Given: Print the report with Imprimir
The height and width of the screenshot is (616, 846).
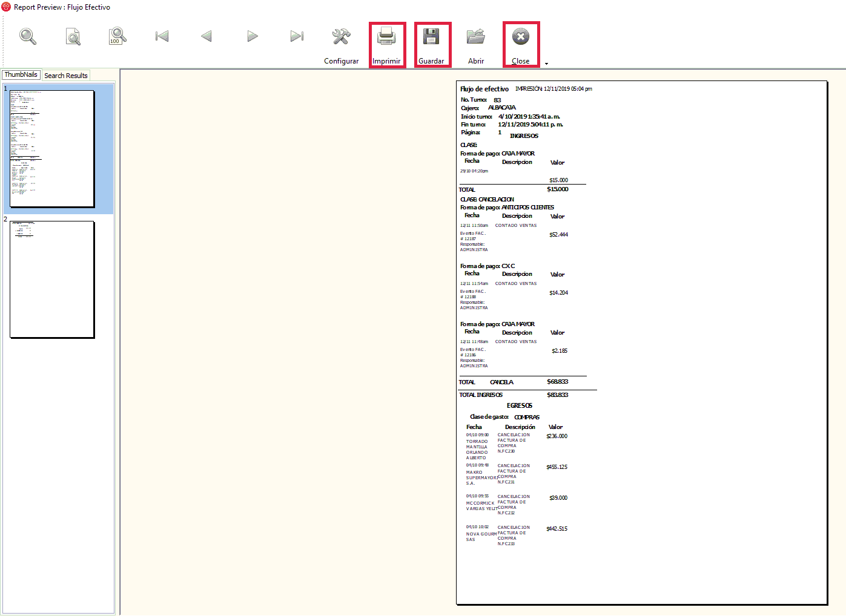Looking at the screenshot, I should coord(386,44).
